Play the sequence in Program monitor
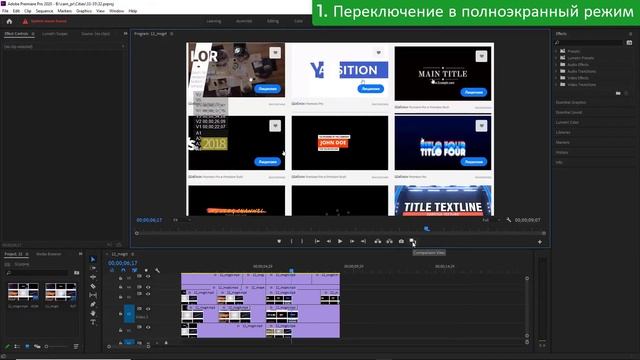The width and height of the screenshot is (640, 360). pos(340,242)
